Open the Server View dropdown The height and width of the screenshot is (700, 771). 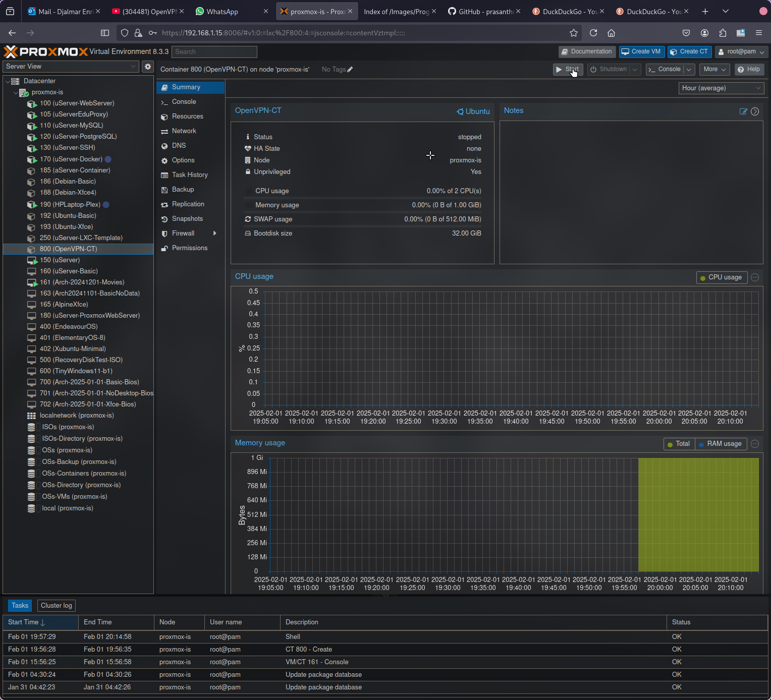click(70, 67)
